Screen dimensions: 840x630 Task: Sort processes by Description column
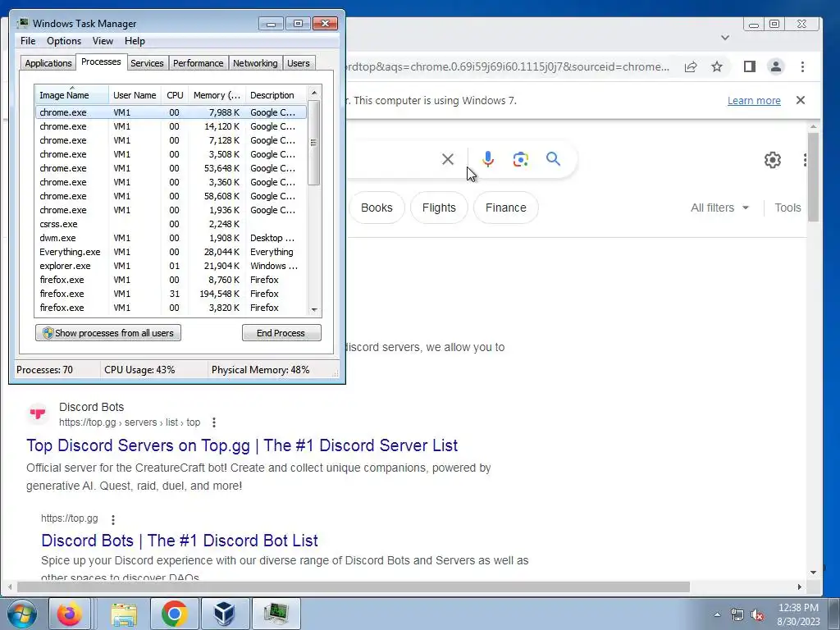[x=276, y=95]
